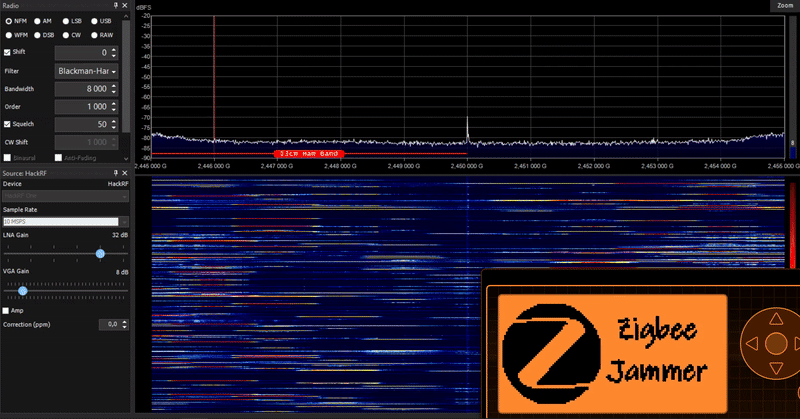
Task: Click the 2,446,000 G frequency label
Action: (x=214, y=166)
